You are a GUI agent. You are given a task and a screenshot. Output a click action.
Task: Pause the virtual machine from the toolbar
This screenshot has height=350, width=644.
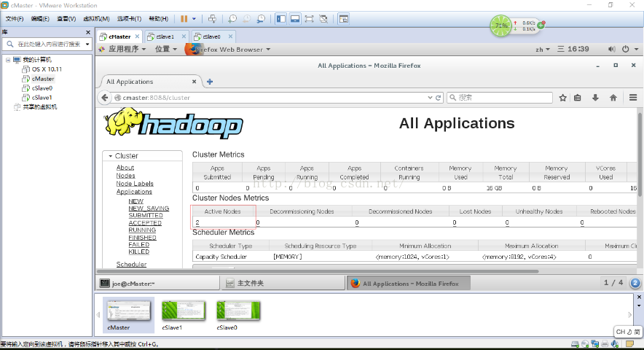tap(184, 19)
